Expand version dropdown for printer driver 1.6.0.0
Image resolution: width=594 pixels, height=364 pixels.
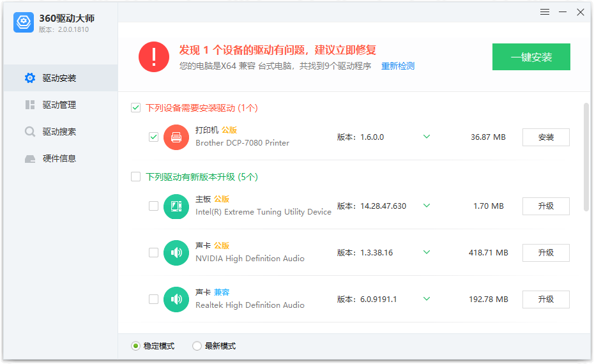click(x=427, y=137)
